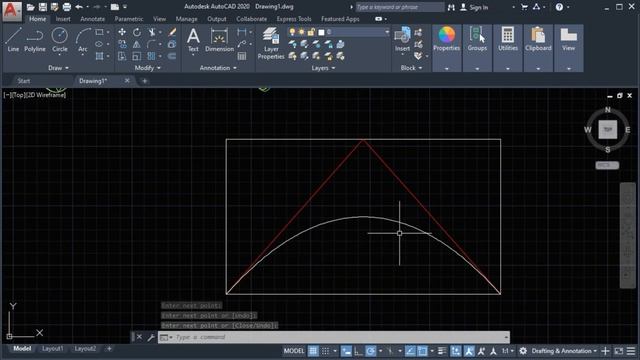This screenshot has height=360, width=640.
Task: Insert a Table from Annotation panel
Action: [242, 56]
